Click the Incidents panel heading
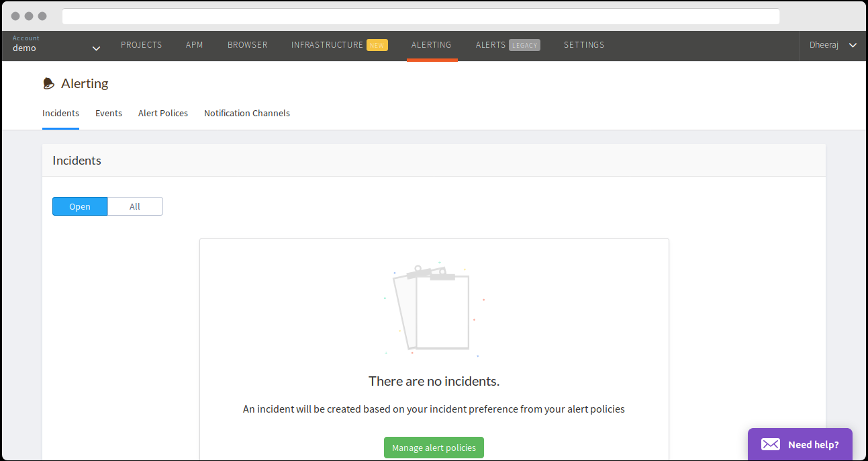Image resolution: width=868 pixels, height=461 pixels. tap(77, 161)
